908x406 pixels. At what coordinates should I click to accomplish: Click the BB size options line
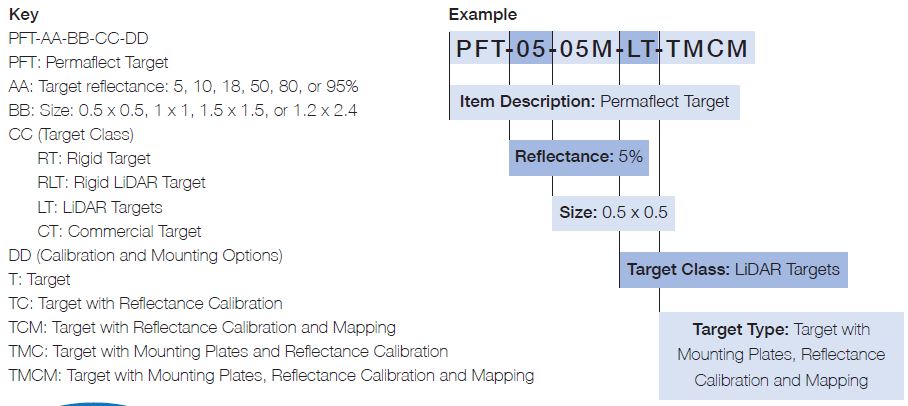(x=183, y=111)
